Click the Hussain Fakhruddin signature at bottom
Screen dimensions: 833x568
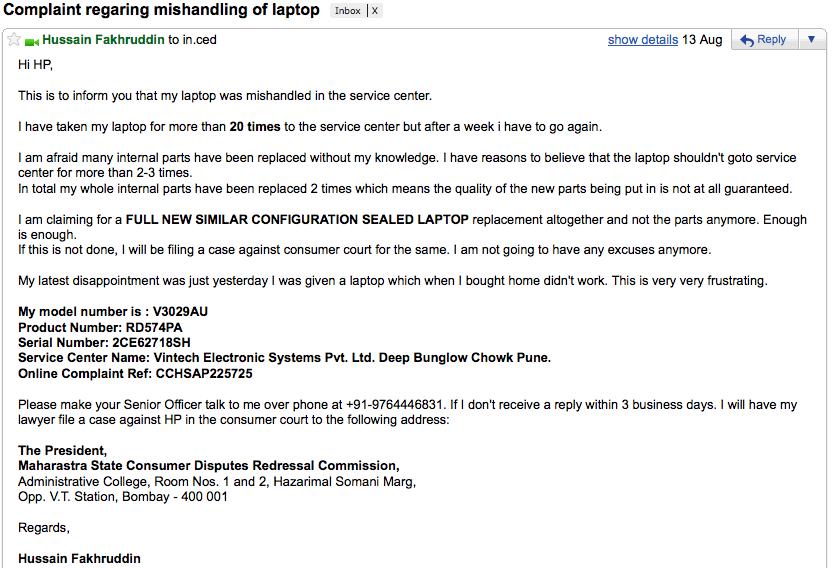[79, 558]
